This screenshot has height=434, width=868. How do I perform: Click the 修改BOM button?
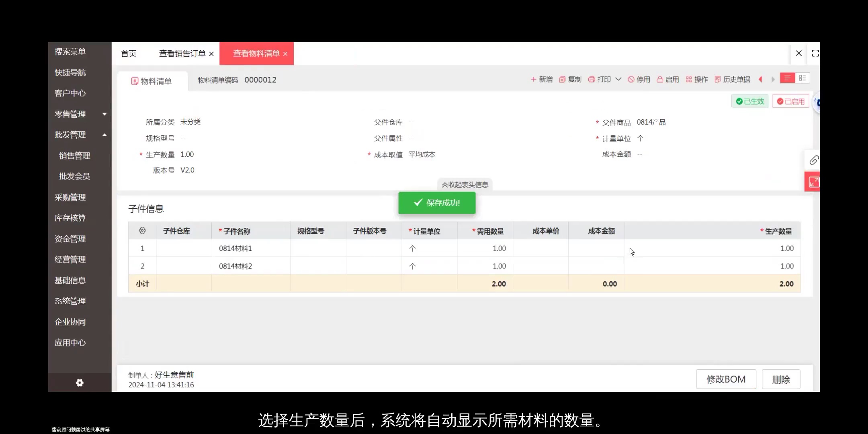pos(726,379)
